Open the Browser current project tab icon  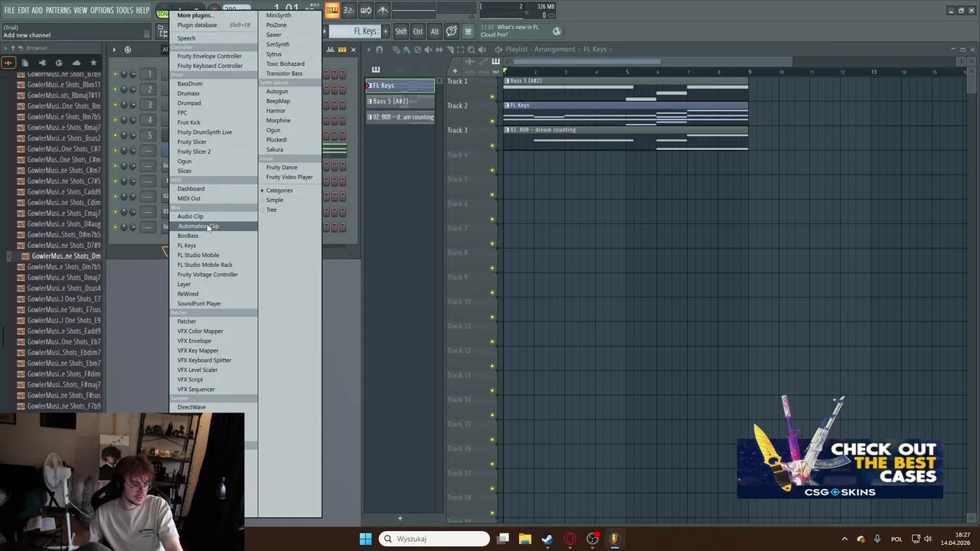click(8, 63)
